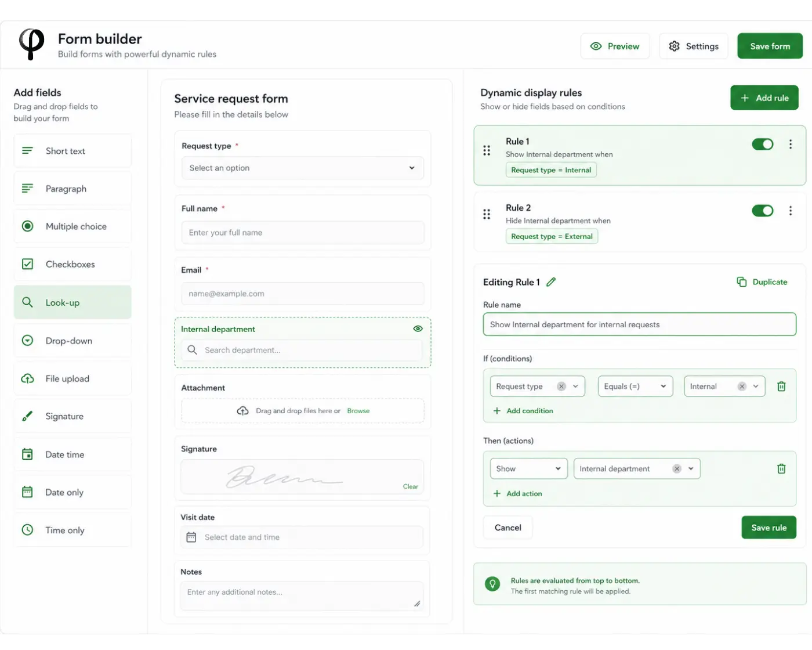The image size is (812, 650).
Task: Open the Show action dropdown
Action: [x=529, y=469]
